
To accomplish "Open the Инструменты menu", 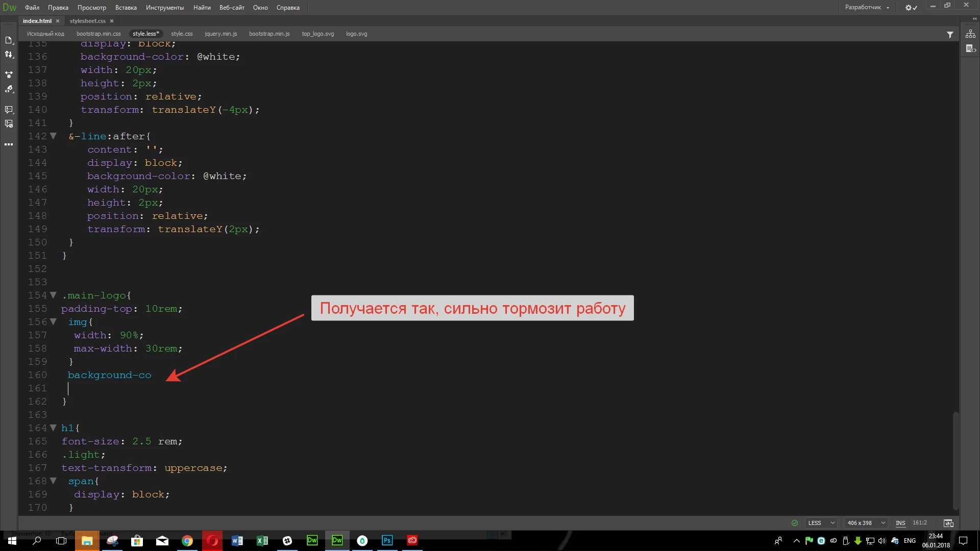I will point(164,8).
